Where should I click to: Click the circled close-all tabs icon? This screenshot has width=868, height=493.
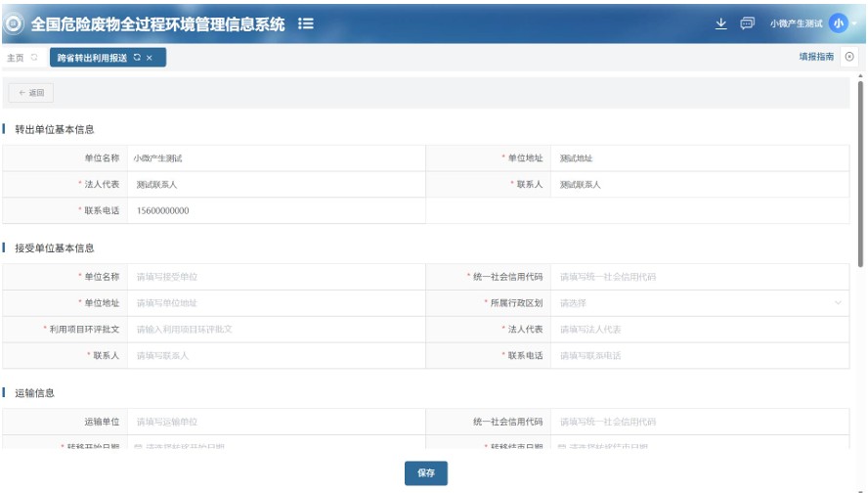[849, 57]
